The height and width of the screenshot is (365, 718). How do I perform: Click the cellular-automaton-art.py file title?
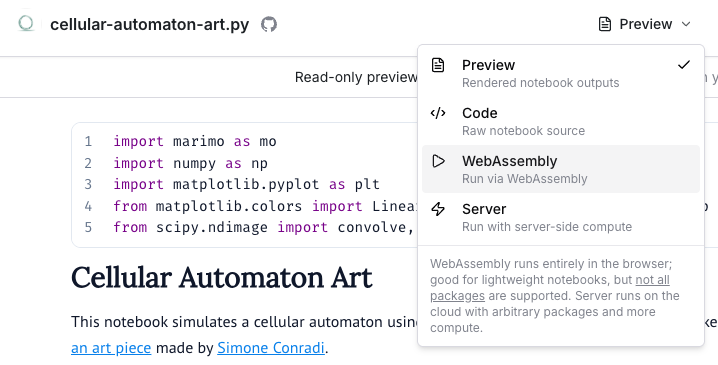pos(150,24)
